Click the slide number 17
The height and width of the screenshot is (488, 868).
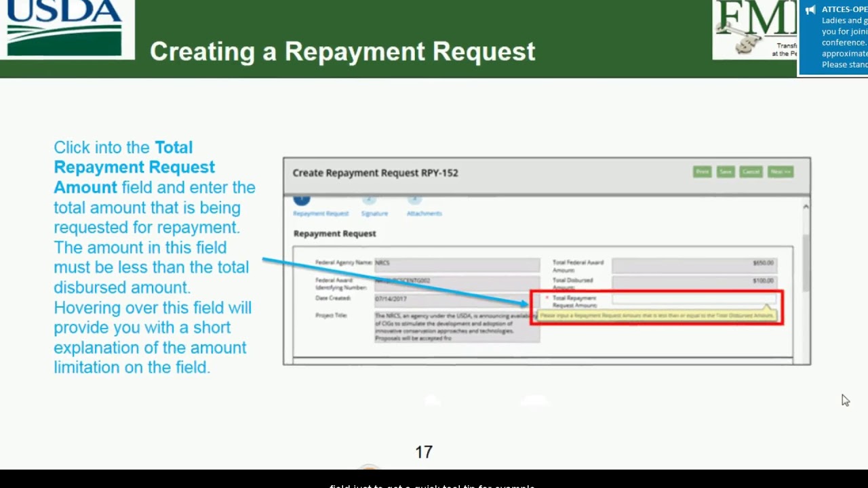[424, 452]
